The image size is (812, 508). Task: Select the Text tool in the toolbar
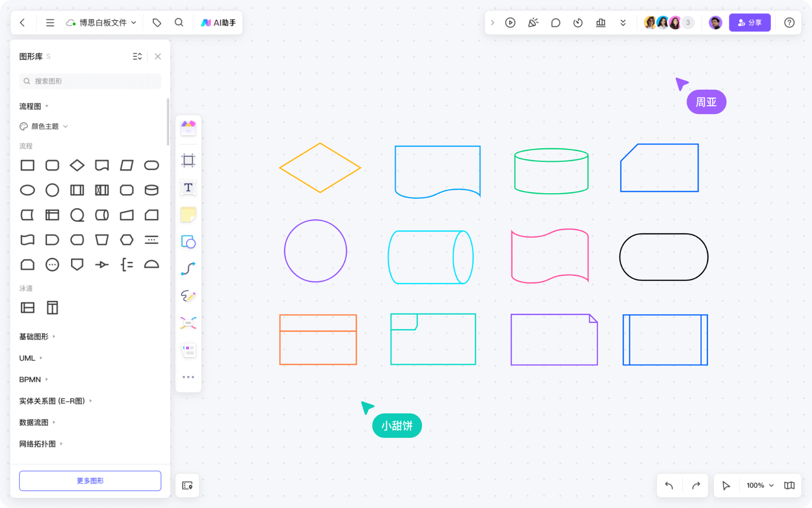(x=188, y=188)
